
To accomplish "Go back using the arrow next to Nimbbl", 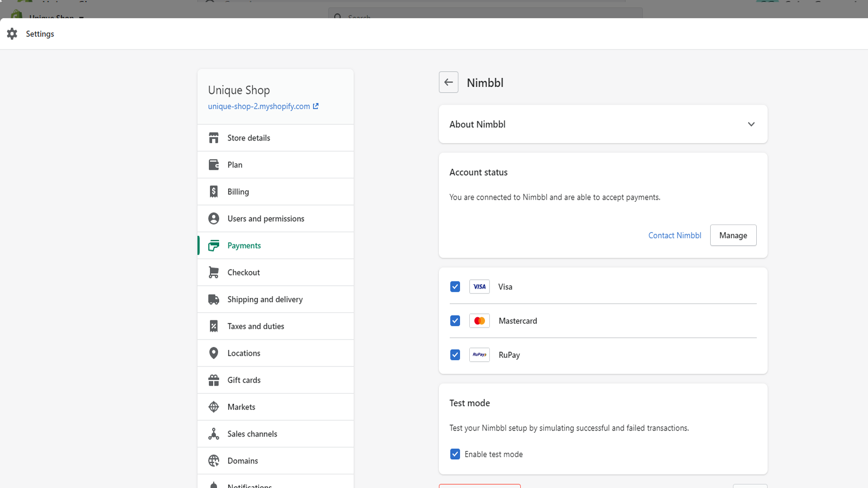I will (449, 82).
